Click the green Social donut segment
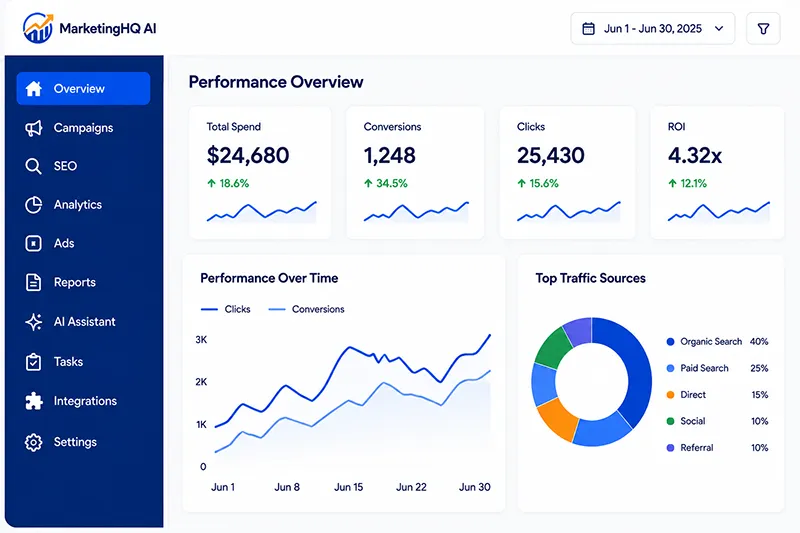This screenshot has width=800, height=533. click(x=553, y=346)
